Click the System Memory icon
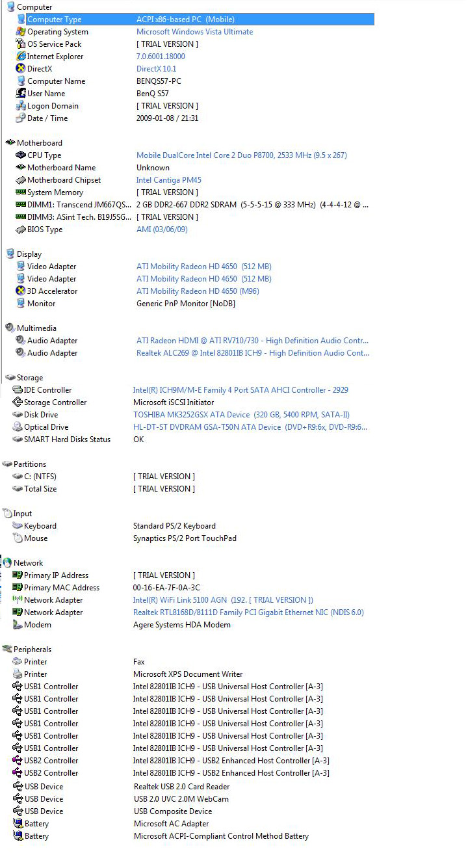Screen dimensions: 468x868 21,192
